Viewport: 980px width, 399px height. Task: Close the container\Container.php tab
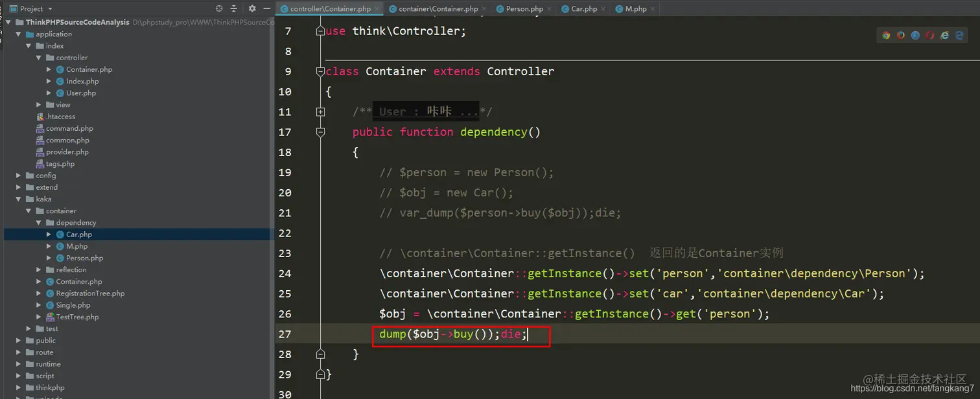point(484,9)
